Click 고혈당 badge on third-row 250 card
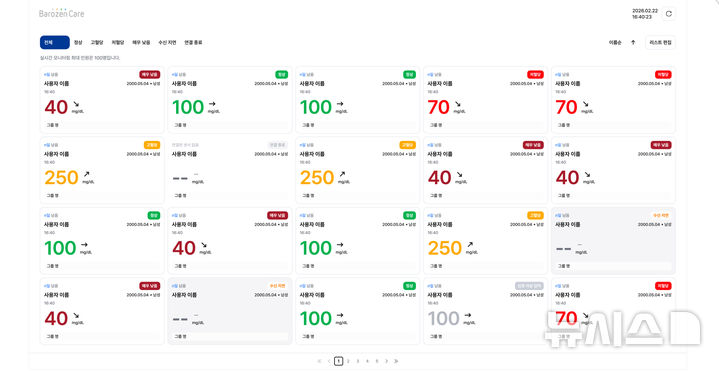719x371 pixels. [x=536, y=215]
